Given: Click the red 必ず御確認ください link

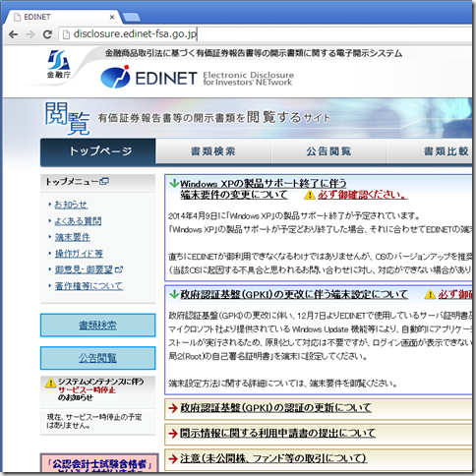Looking at the screenshot, I should 362,195.
